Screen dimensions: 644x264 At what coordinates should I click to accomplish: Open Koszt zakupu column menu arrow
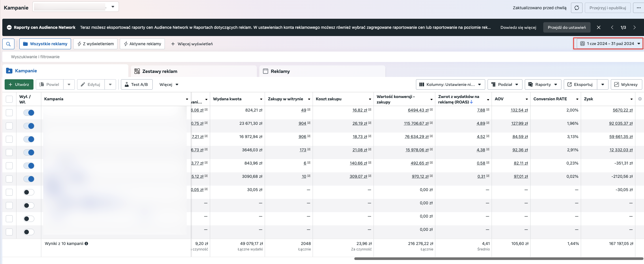(x=370, y=99)
